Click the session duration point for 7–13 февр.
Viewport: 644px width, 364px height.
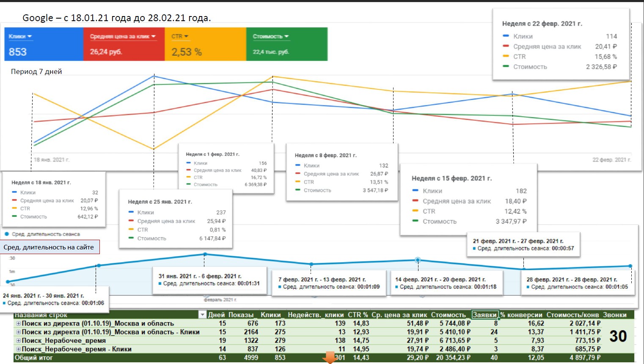[x=311, y=264]
